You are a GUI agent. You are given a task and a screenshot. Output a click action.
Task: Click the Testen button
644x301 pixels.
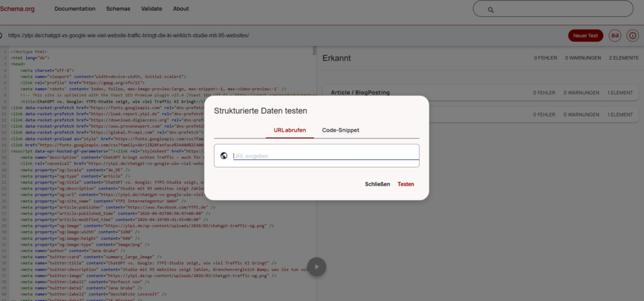coord(406,185)
